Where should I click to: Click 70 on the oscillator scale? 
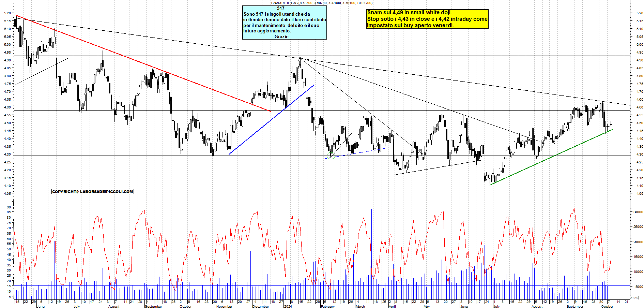click(9, 228)
